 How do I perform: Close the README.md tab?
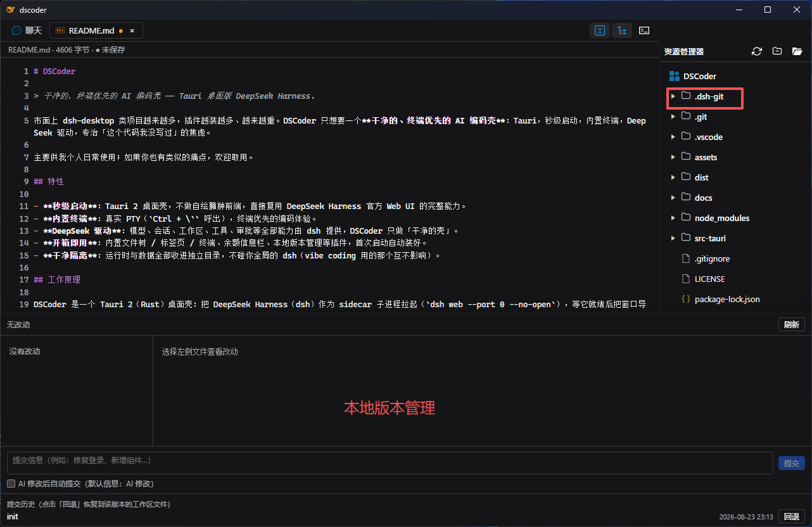(x=132, y=30)
